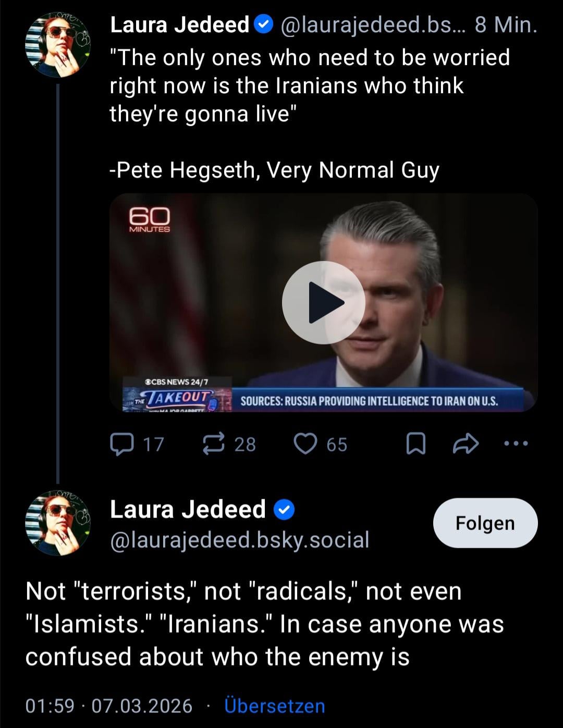
Task: Bookmark the parent post
Action: (x=415, y=444)
